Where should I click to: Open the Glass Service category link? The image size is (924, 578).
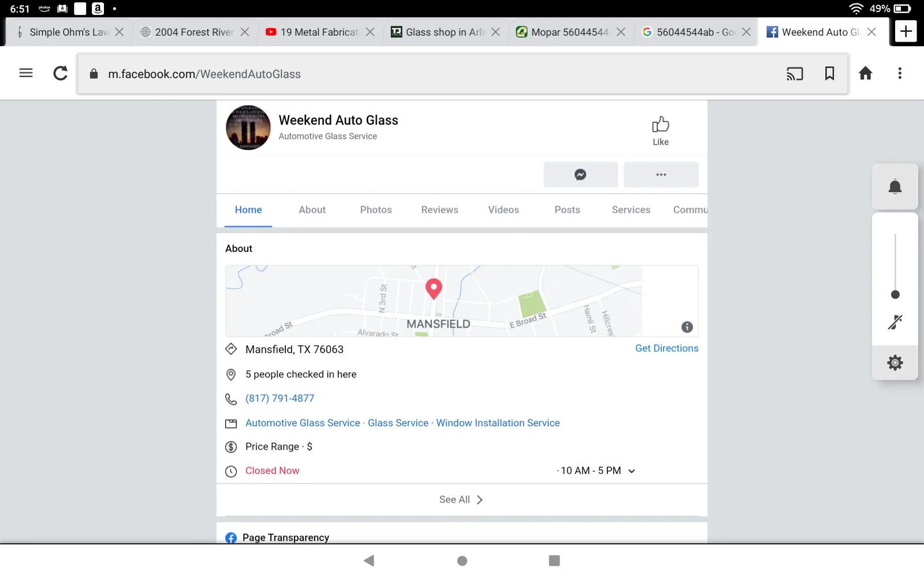398,423
